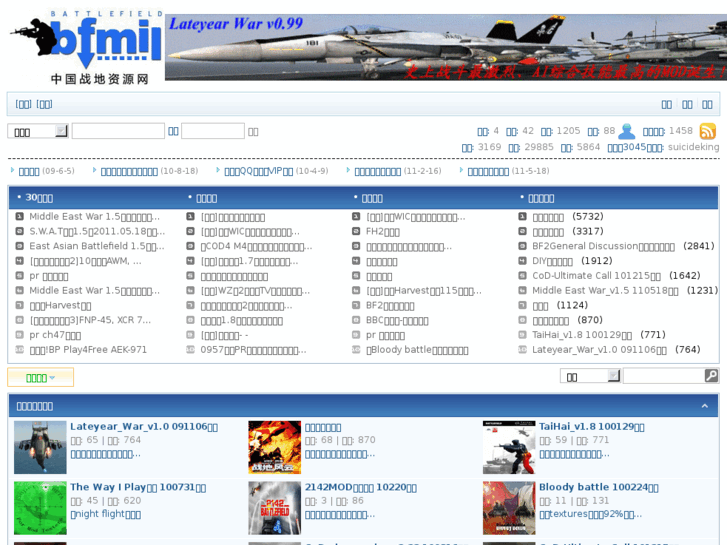Viewport: 727px width, 545px height.
Task: Click rank 2 icon beside 3317 entry
Action: (522, 231)
